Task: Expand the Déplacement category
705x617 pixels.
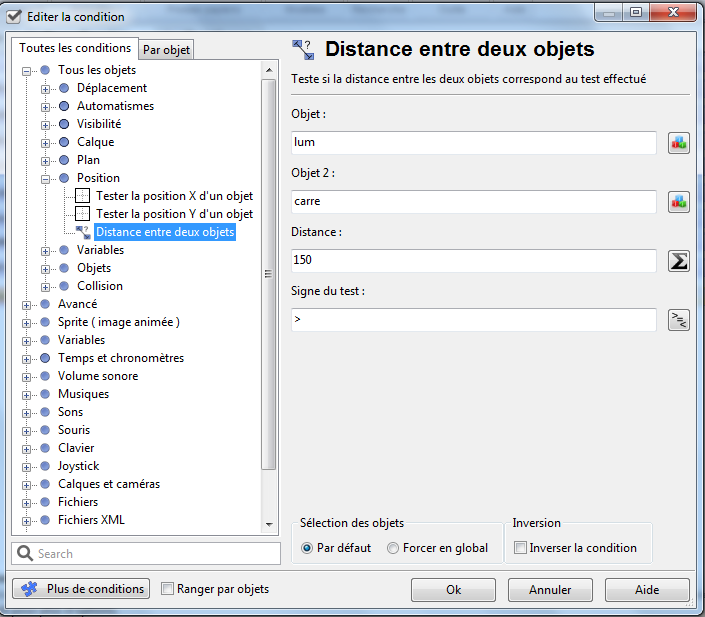Action: click(x=45, y=89)
